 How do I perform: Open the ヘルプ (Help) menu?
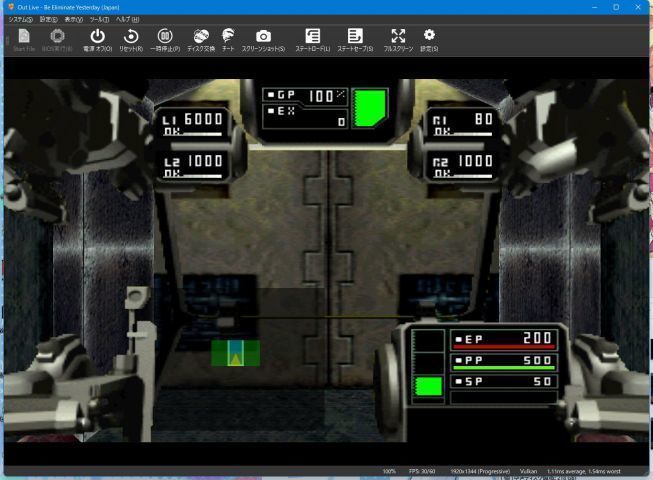coord(127,20)
